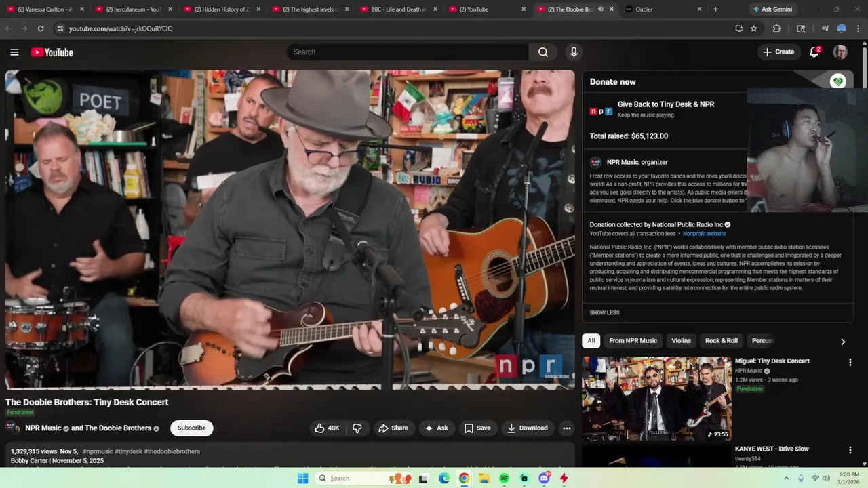868x488 pixels.
Task: Click the browser address bar URL
Action: [121, 28]
